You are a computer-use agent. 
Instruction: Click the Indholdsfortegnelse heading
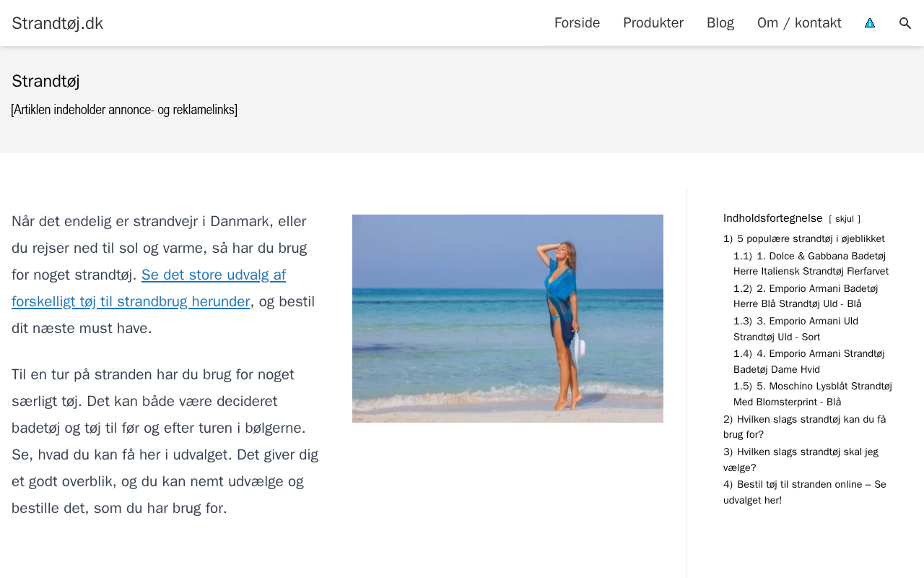[x=773, y=218]
